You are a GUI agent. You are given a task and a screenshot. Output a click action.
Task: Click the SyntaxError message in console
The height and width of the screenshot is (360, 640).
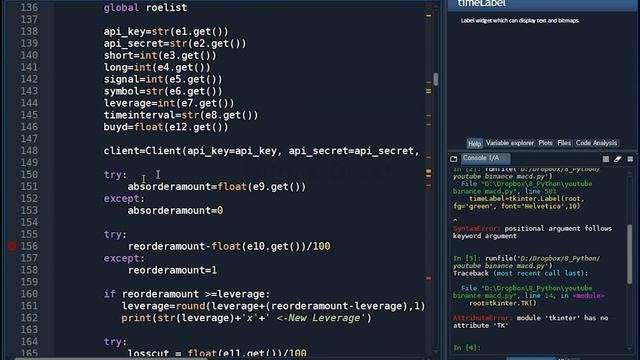(532, 232)
